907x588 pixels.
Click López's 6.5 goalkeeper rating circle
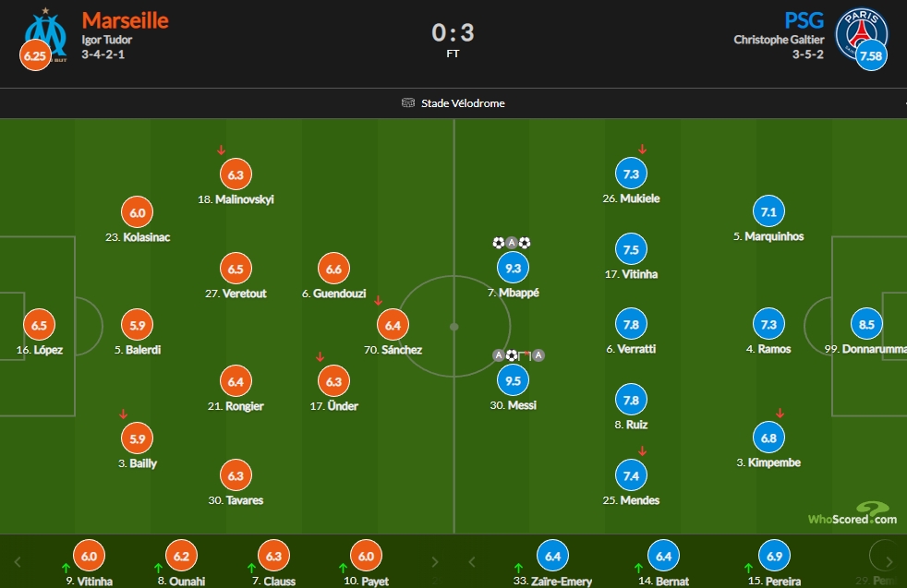40,325
